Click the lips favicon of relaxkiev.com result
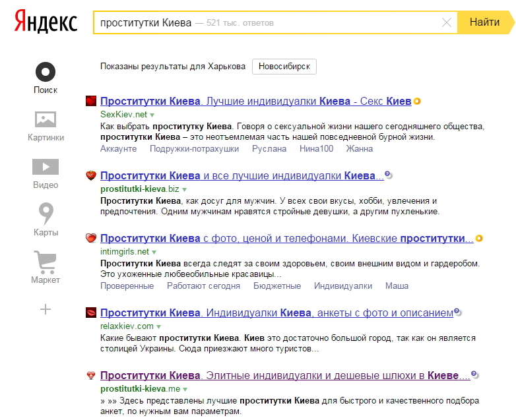 coord(91,313)
